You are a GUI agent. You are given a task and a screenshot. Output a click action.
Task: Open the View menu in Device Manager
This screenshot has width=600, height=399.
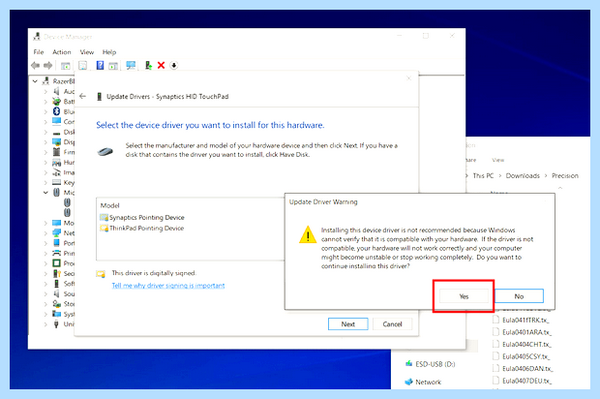87,52
